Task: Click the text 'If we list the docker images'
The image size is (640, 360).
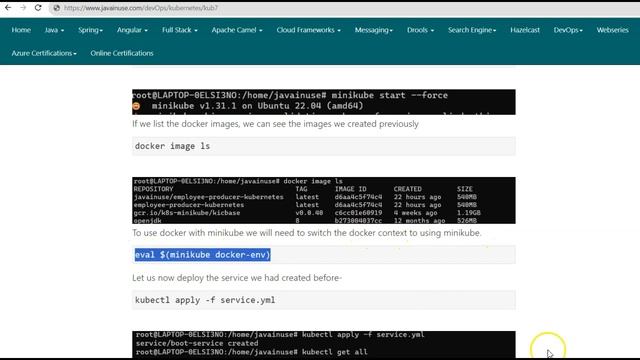Action: click(186, 124)
